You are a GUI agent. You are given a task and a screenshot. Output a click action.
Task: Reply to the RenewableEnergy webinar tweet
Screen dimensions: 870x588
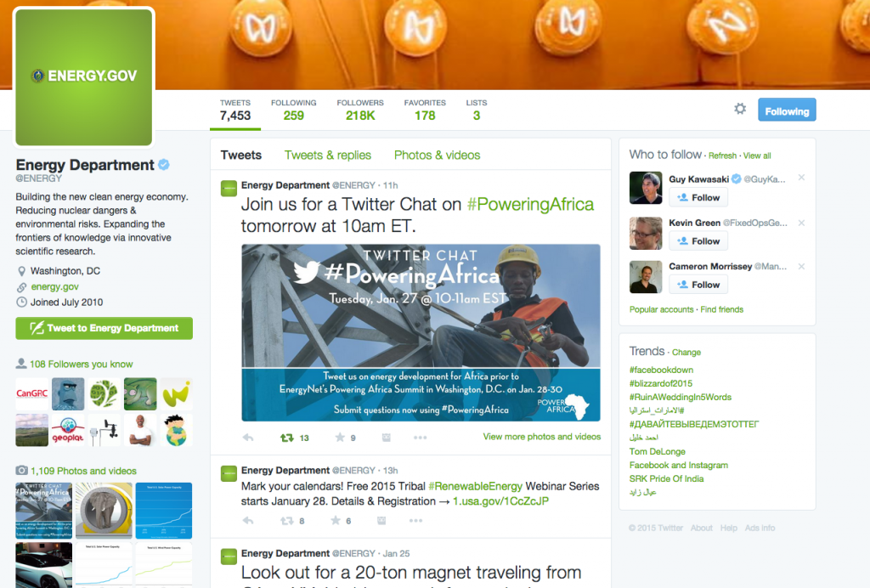pyautogui.click(x=248, y=521)
